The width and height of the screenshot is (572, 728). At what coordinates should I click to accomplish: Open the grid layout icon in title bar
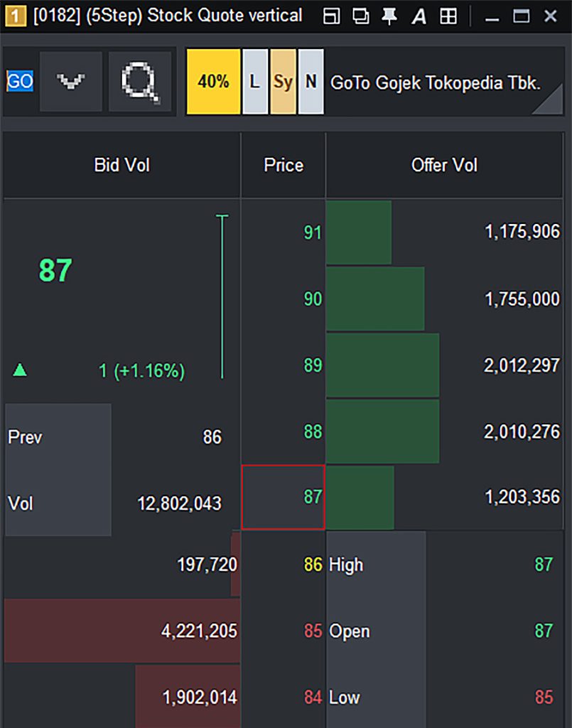pyautogui.click(x=448, y=16)
